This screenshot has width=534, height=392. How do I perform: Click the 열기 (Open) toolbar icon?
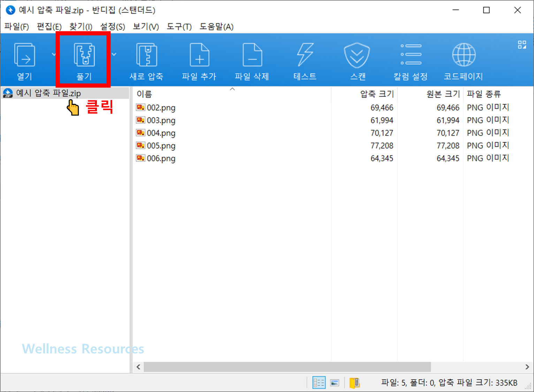click(24, 55)
